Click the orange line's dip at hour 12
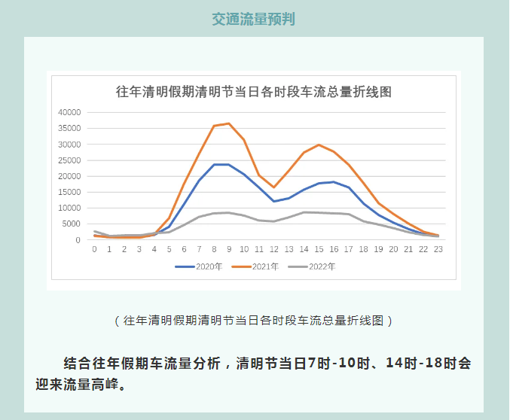 [273, 187]
